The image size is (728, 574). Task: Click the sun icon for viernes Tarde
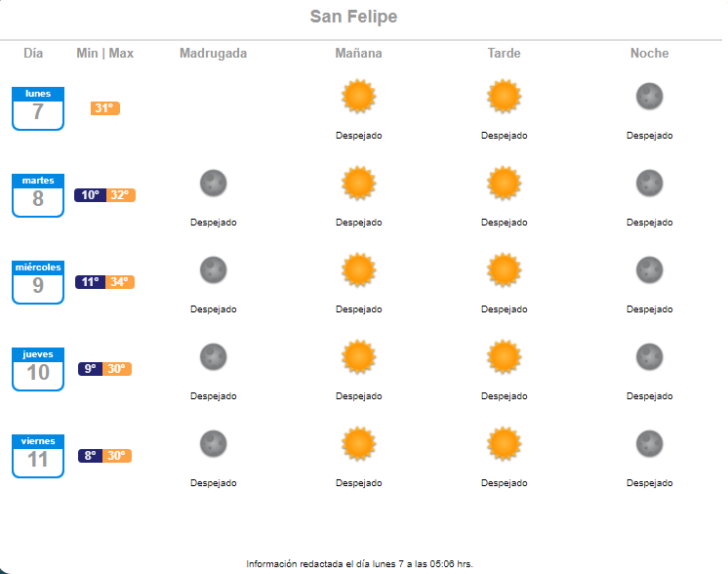[x=504, y=443]
